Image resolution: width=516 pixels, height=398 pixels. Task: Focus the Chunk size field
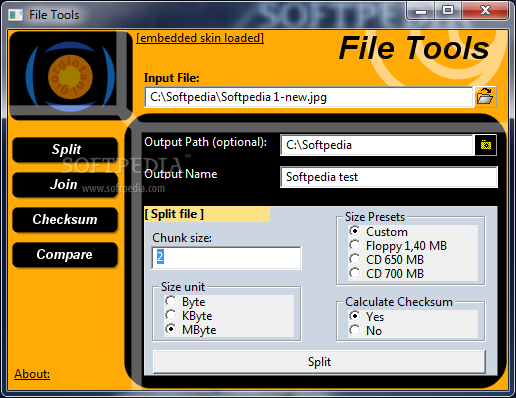226,257
